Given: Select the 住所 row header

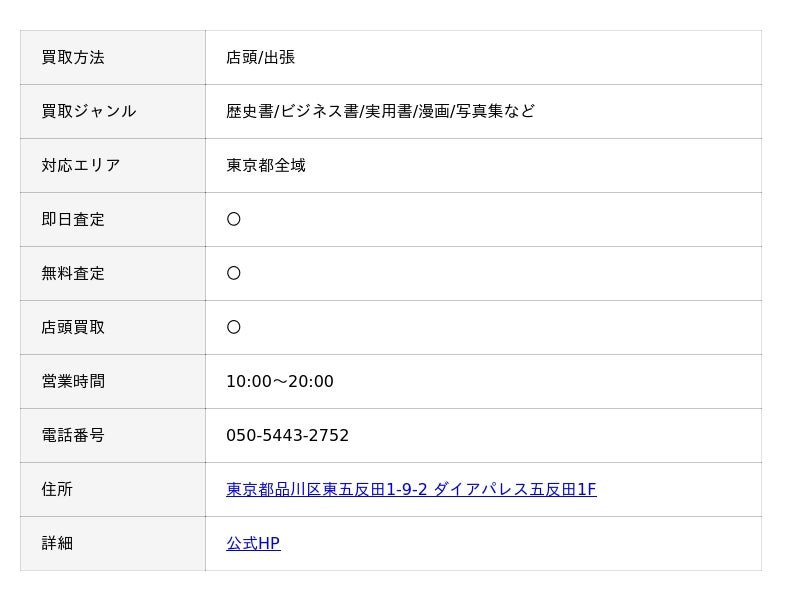Looking at the screenshot, I should pyautogui.click(x=57, y=489).
